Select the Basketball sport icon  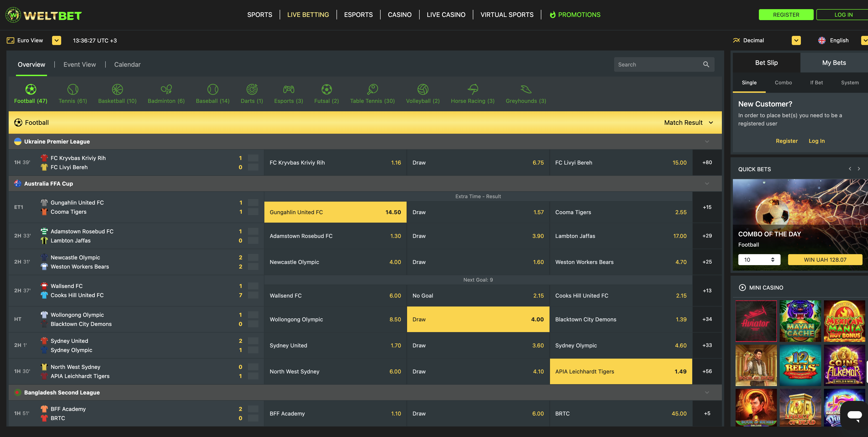click(117, 89)
